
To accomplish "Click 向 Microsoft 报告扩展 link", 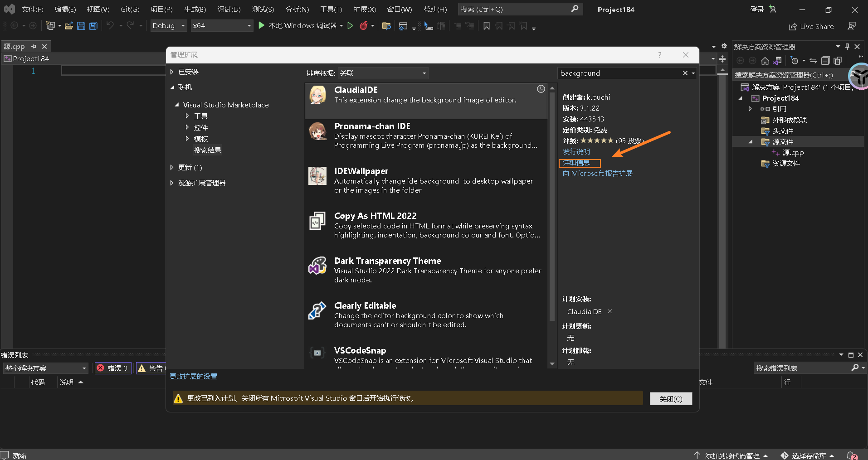I will coord(598,174).
